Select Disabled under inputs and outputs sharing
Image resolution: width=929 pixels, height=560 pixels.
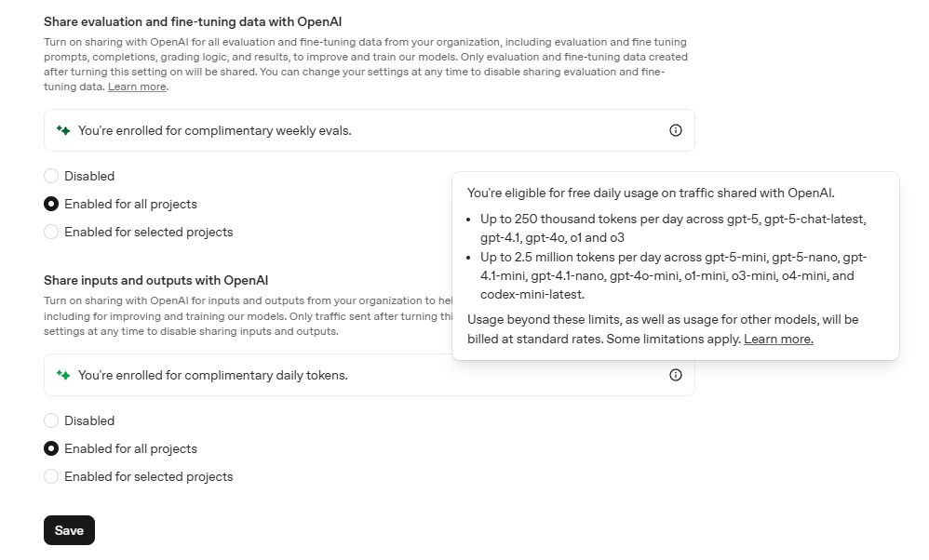click(x=51, y=420)
